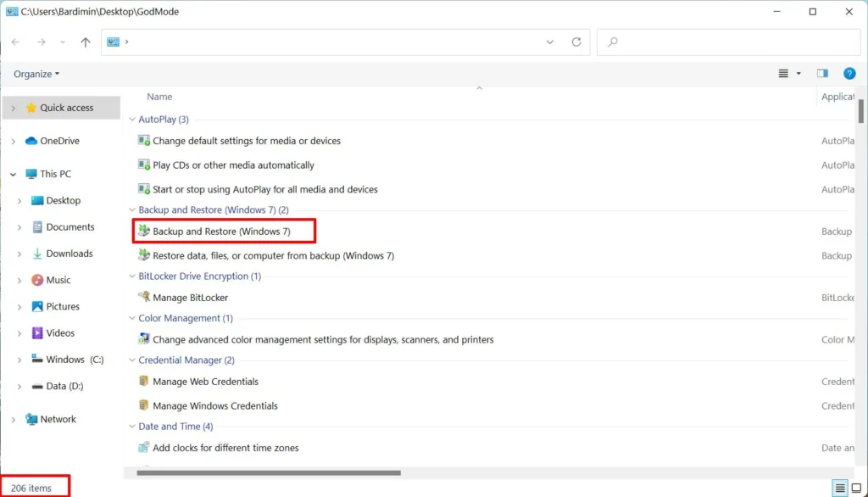Click the Manage BitLocker key icon
Image resolution: width=868 pixels, height=497 pixels.
tap(144, 297)
